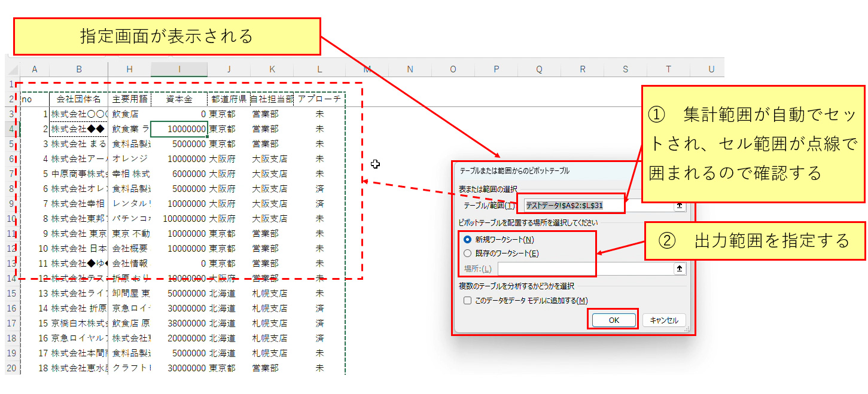Click the キャンセル button
868x394 pixels.
(x=664, y=320)
